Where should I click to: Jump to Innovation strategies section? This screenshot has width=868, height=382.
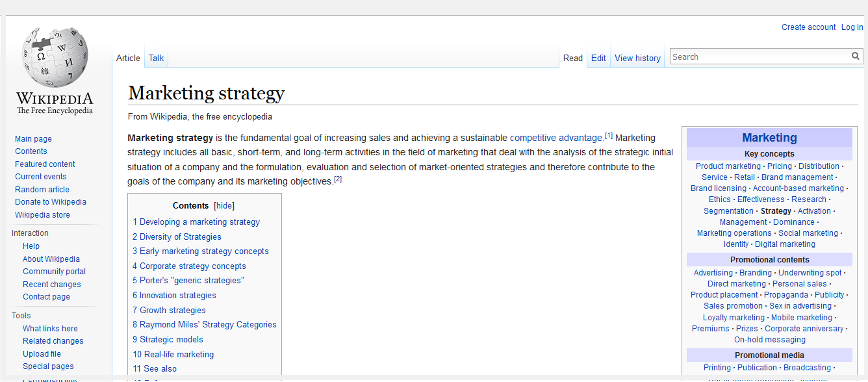[174, 296]
